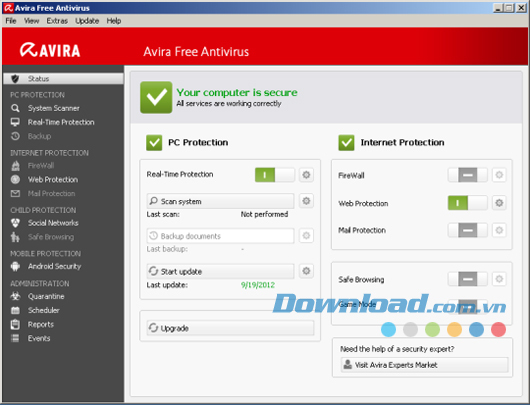The height and width of the screenshot is (405, 530).
Task: Click the Scheduler calendar icon
Action: pyautogui.click(x=15, y=310)
